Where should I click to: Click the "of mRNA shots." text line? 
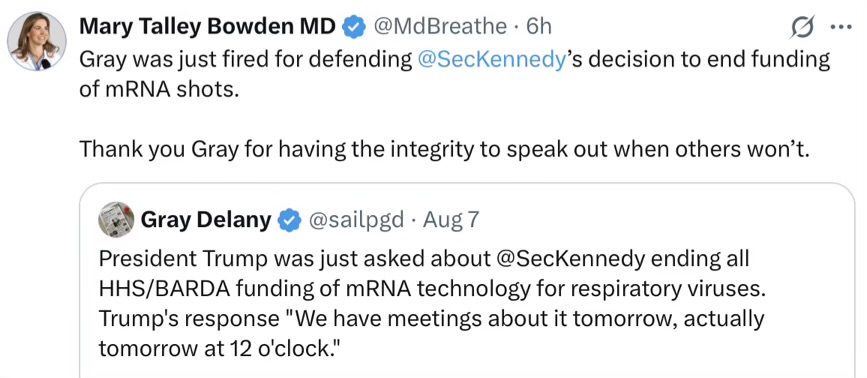pyautogui.click(x=159, y=90)
